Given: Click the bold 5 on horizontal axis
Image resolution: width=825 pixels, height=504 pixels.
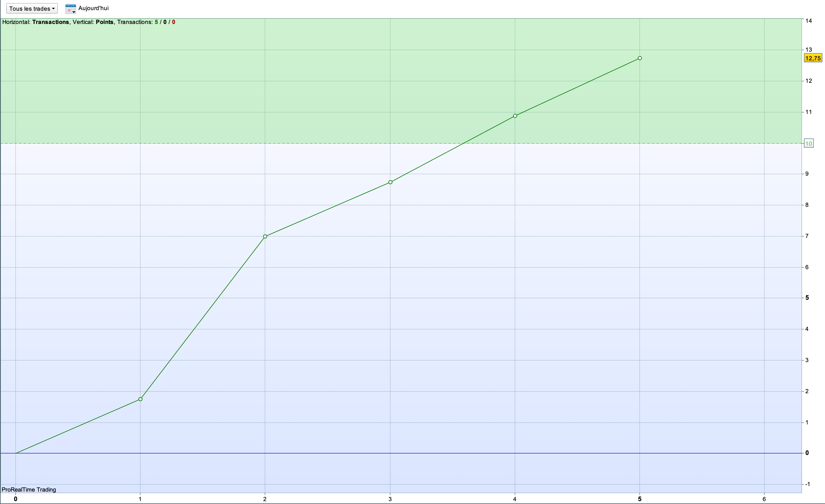Looking at the screenshot, I should (639, 499).
